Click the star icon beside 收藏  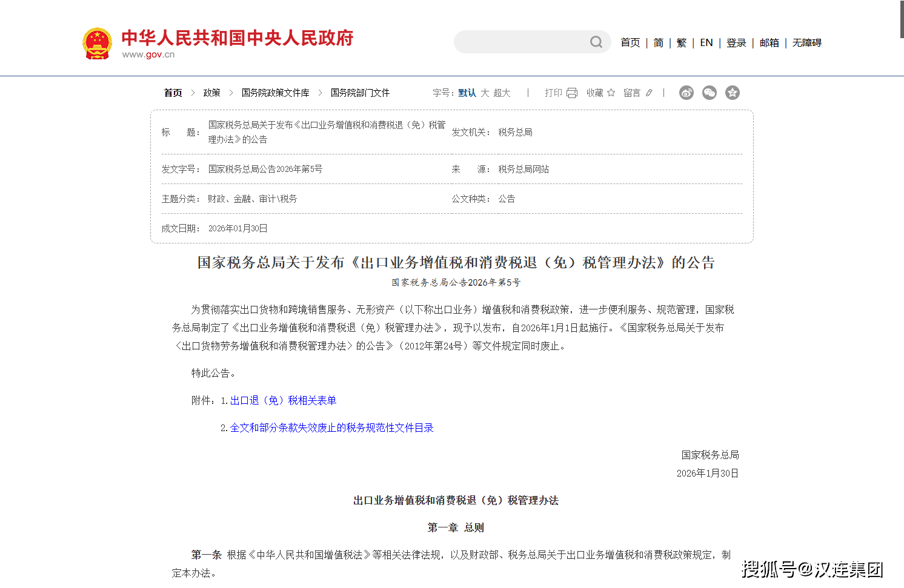[611, 93]
